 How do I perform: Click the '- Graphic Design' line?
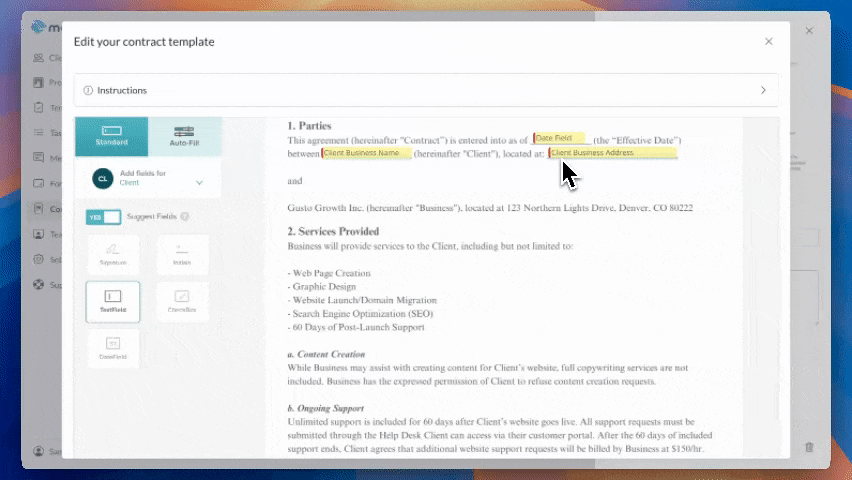pyautogui.click(x=322, y=286)
